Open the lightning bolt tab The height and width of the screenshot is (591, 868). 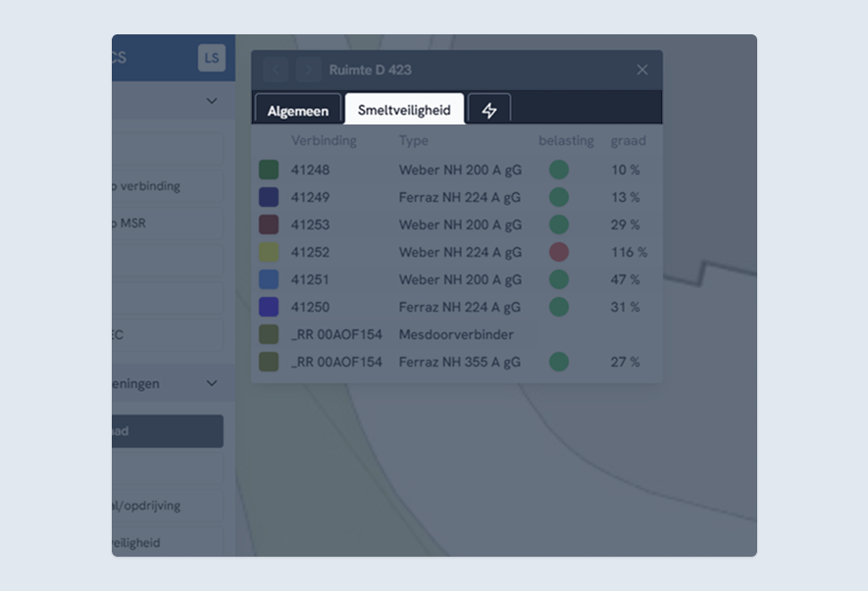click(x=489, y=111)
